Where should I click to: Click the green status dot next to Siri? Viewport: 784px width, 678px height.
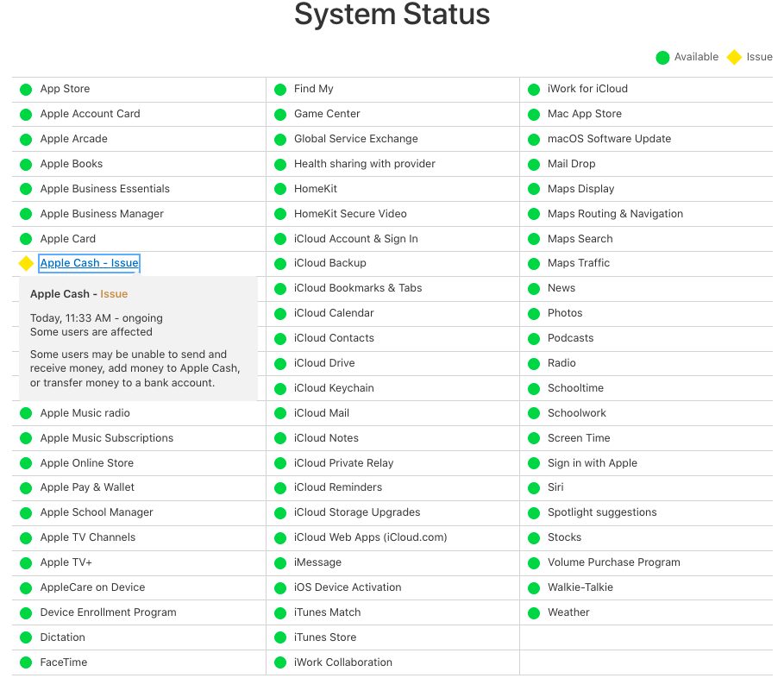533,487
